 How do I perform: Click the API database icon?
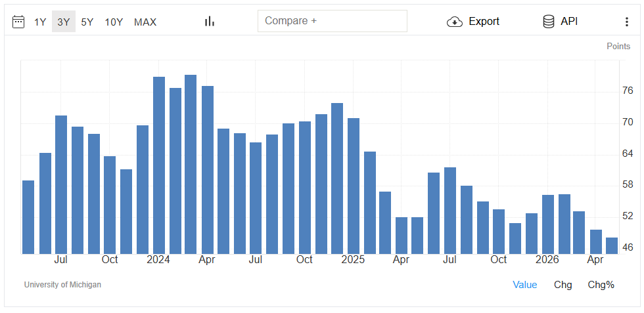pos(548,22)
